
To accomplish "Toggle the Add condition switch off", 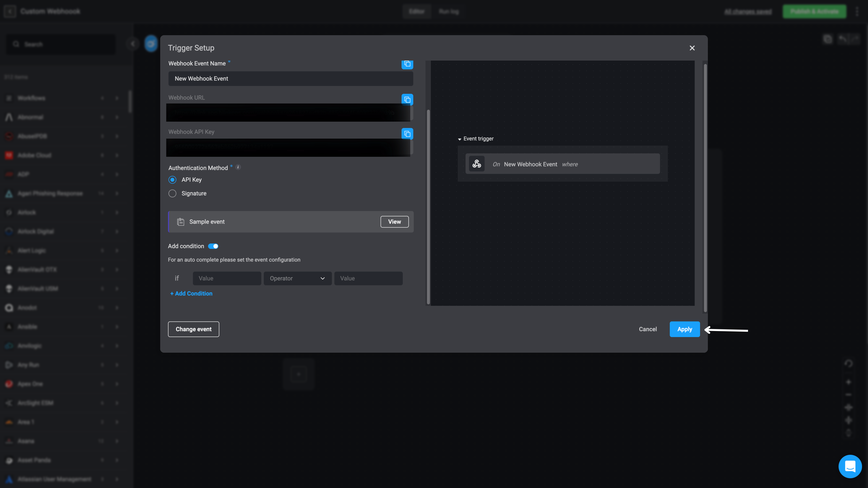I will click(x=213, y=246).
